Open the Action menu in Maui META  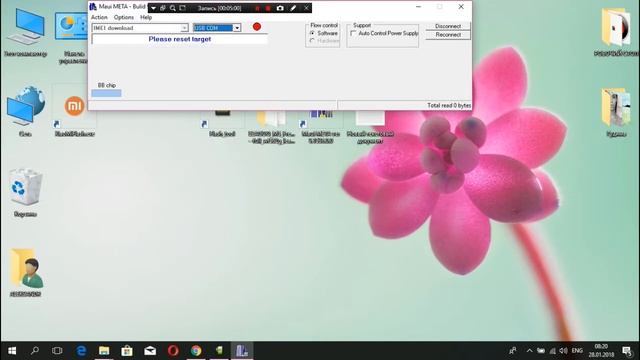(x=99, y=17)
